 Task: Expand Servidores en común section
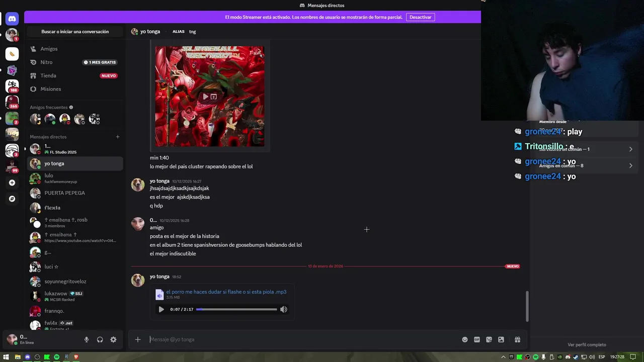585,149
